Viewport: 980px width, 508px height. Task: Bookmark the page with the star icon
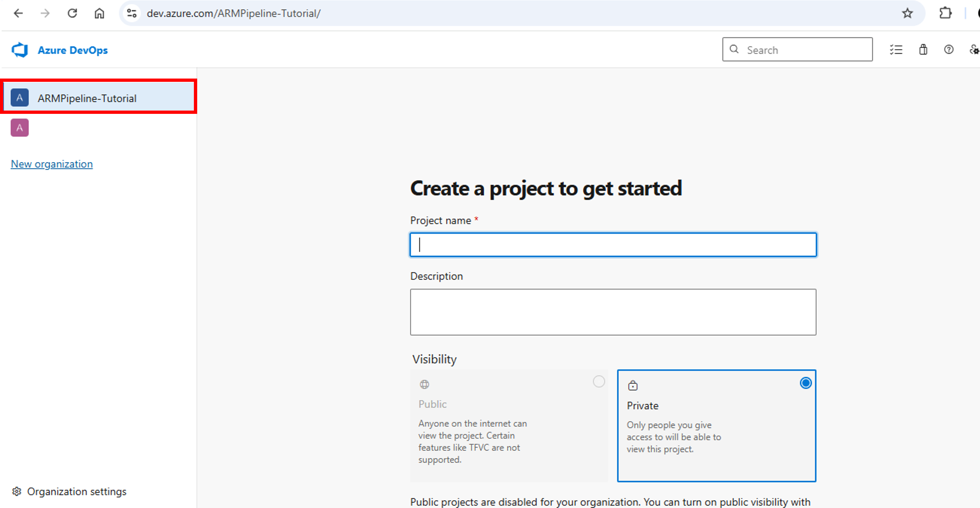908,13
